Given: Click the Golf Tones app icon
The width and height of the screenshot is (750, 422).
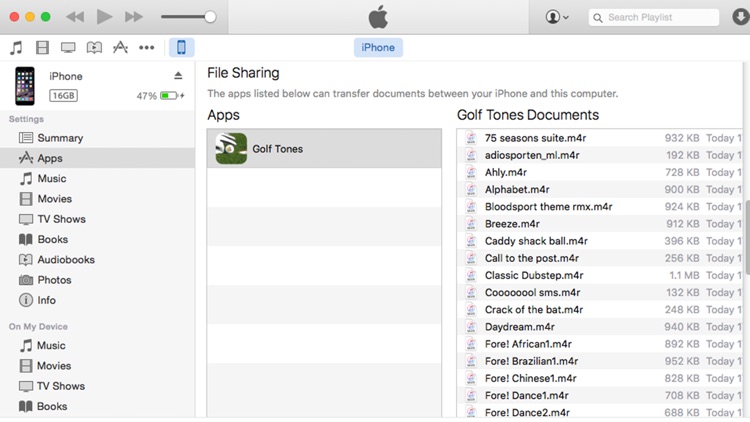Looking at the screenshot, I should coord(231,149).
